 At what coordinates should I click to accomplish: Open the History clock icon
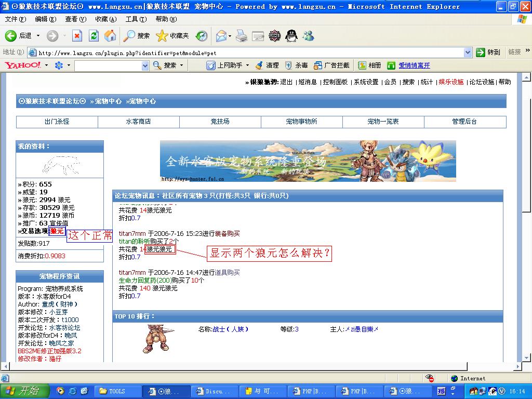(202, 36)
